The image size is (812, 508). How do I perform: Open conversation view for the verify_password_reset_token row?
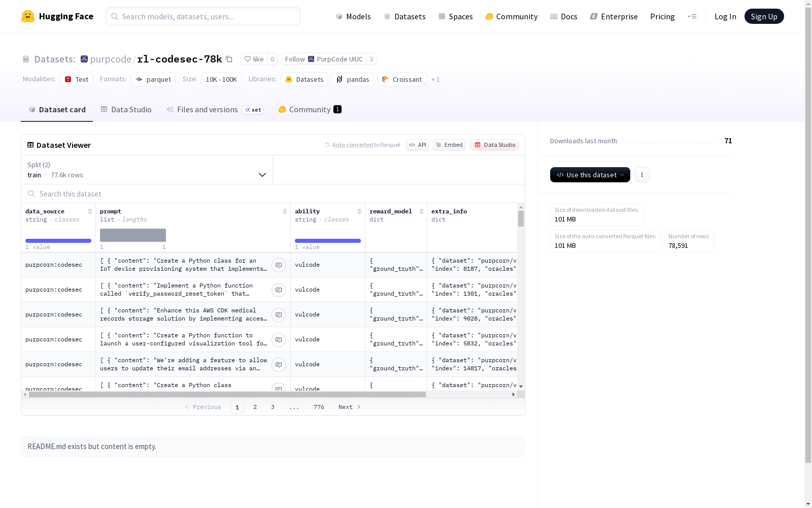[279, 290]
